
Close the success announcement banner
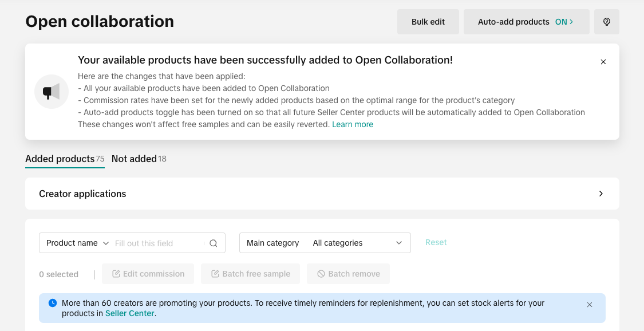pos(603,62)
